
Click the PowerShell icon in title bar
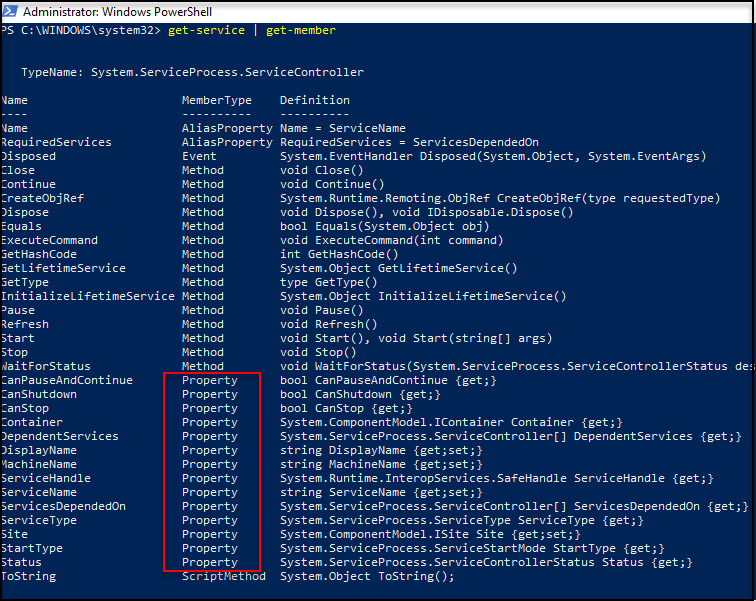tap(10, 11)
